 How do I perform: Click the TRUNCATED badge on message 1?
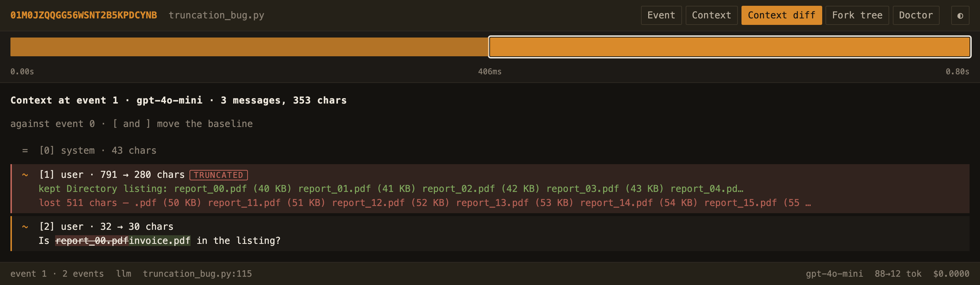219,175
